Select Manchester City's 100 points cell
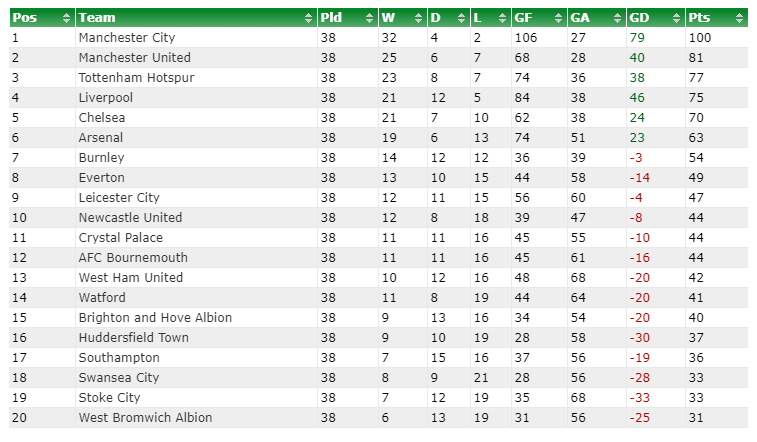757x442 pixels. 700,38
